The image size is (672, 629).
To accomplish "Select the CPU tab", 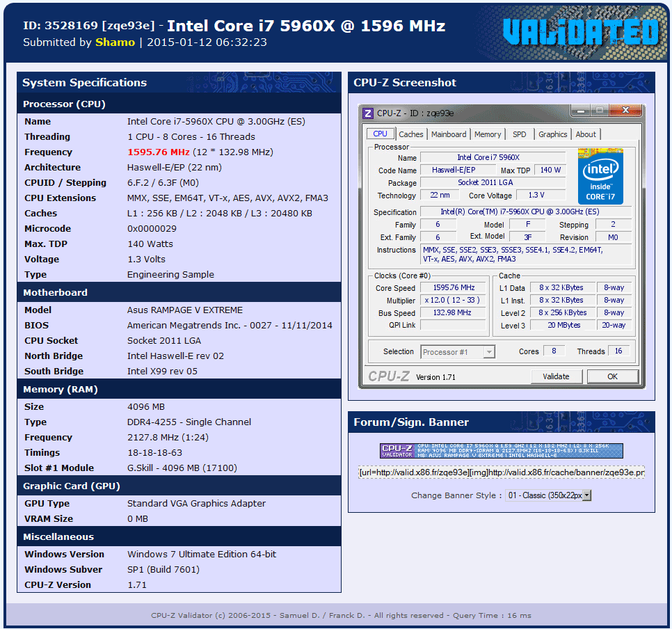I will click(380, 134).
